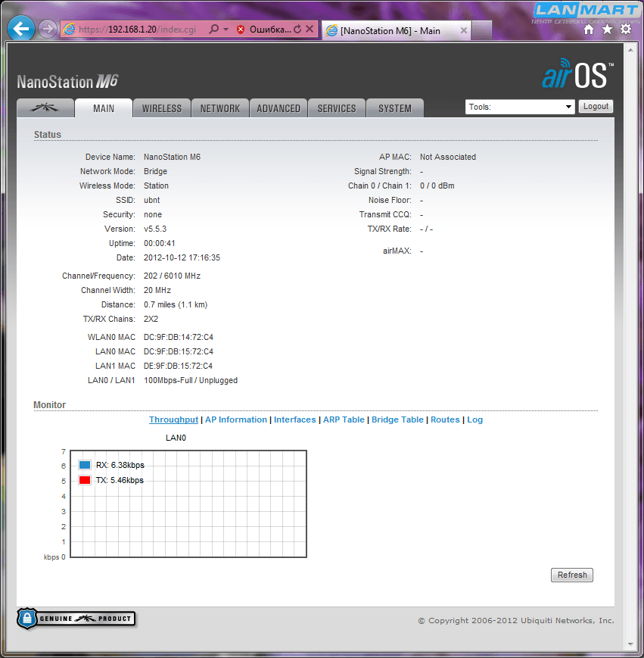Switch to the WIRELESS tab
Image resolution: width=644 pixels, height=658 pixels.
tap(162, 108)
